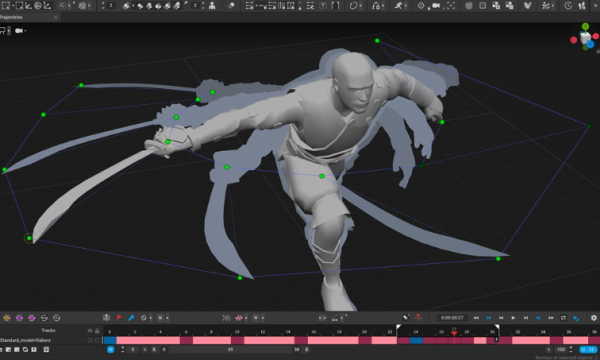Open viewport camera dropdown arrow
This screenshot has height=360, width=600.
point(25,31)
